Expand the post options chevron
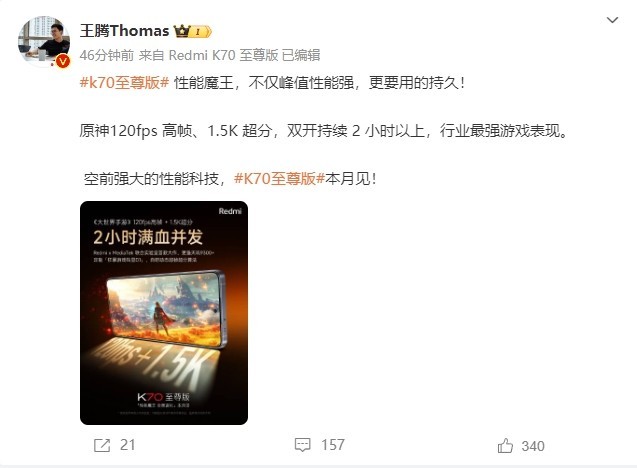Viewport: 637px width, 468px height. point(612,20)
